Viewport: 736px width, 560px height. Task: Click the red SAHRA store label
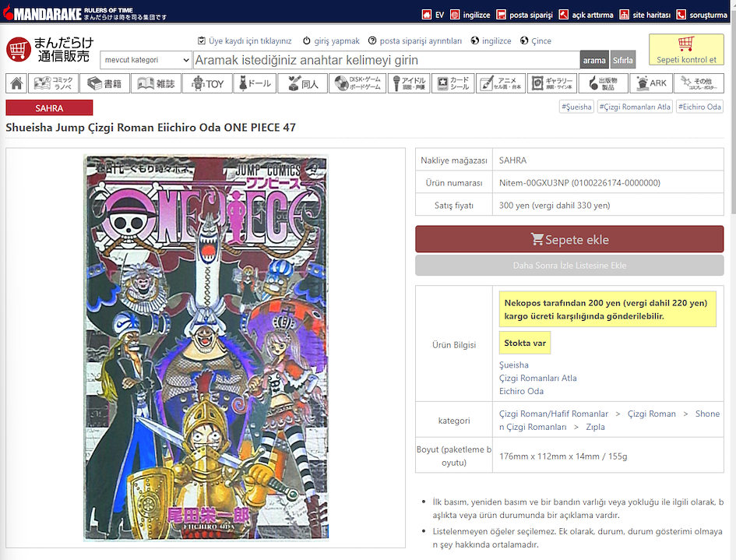coord(49,107)
